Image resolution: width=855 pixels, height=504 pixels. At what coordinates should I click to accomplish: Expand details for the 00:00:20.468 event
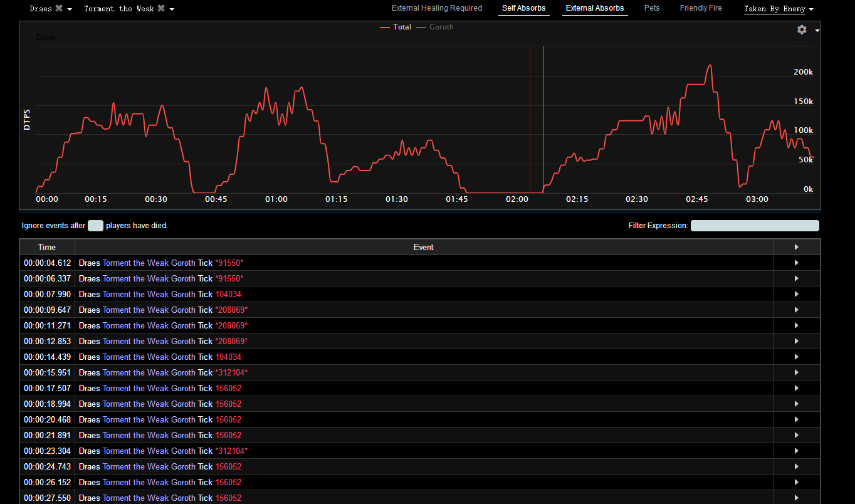point(797,419)
